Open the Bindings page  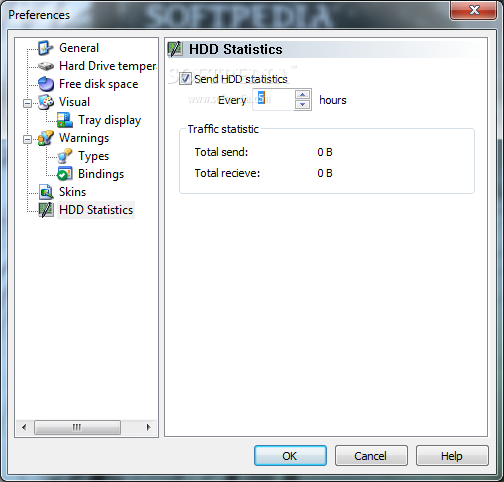[101, 174]
